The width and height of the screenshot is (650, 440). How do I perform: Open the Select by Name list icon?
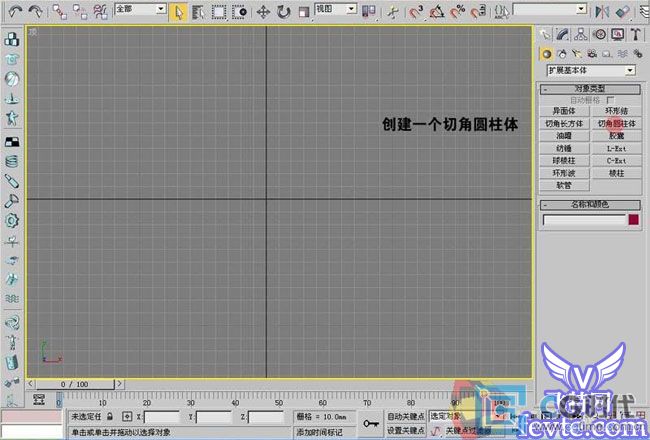pyautogui.click(x=198, y=12)
